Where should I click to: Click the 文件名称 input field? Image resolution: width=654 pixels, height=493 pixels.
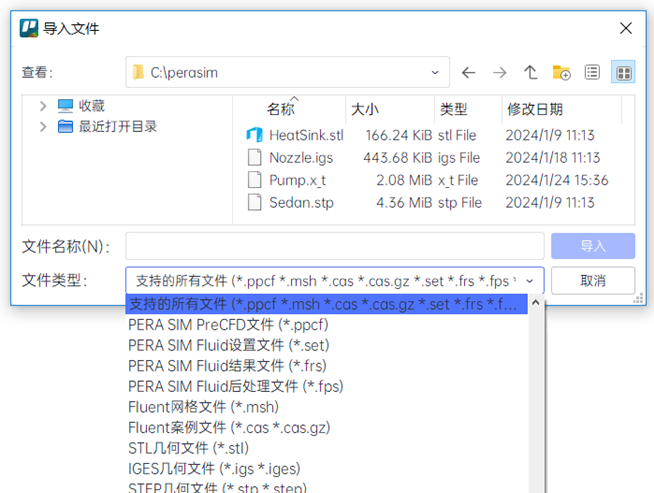pyautogui.click(x=334, y=246)
